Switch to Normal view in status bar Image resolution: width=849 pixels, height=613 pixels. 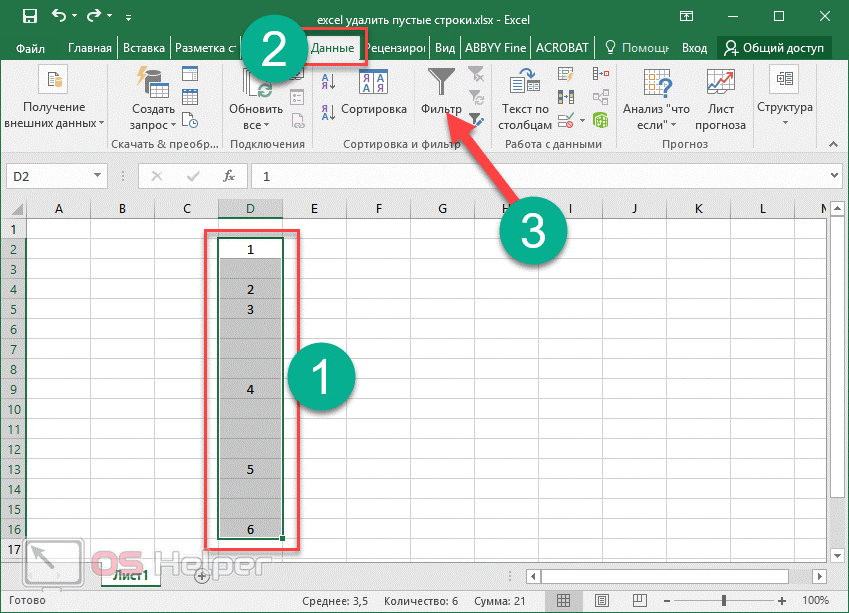click(563, 600)
